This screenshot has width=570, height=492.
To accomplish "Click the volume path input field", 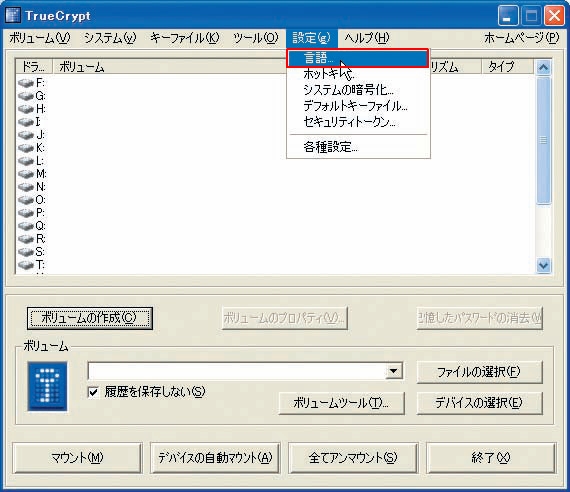I will [x=237, y=371].
